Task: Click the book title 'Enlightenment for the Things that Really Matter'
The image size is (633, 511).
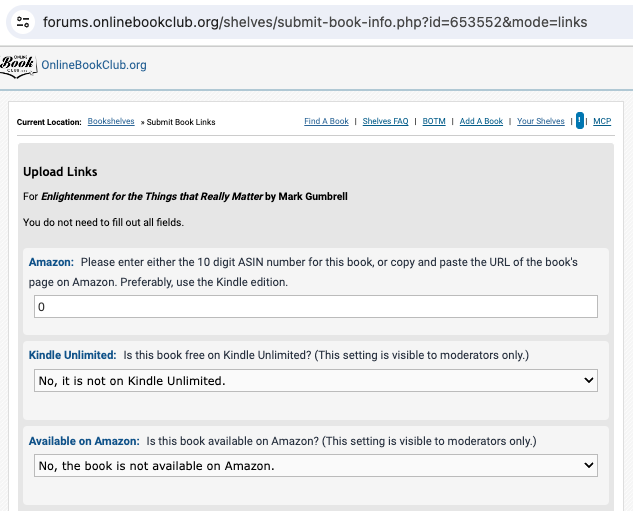Action: pyautogui.click(x=152, y=197)
